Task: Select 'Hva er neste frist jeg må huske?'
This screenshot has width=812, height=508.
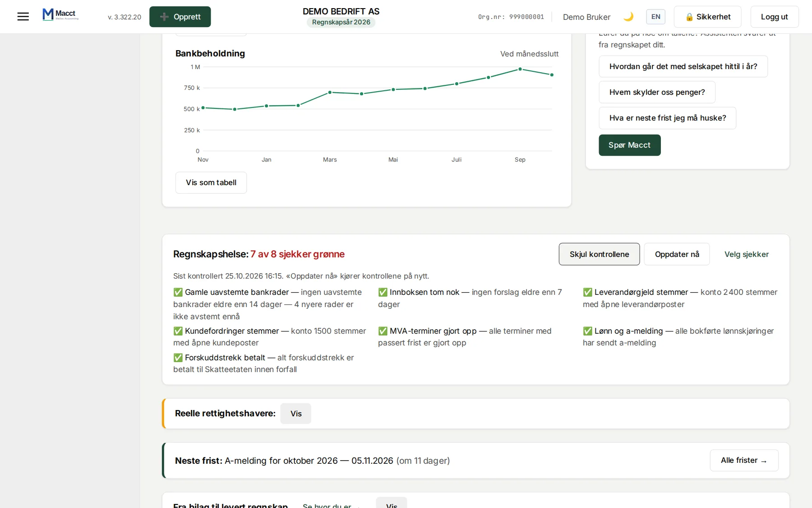Action: tap(667, 118)
